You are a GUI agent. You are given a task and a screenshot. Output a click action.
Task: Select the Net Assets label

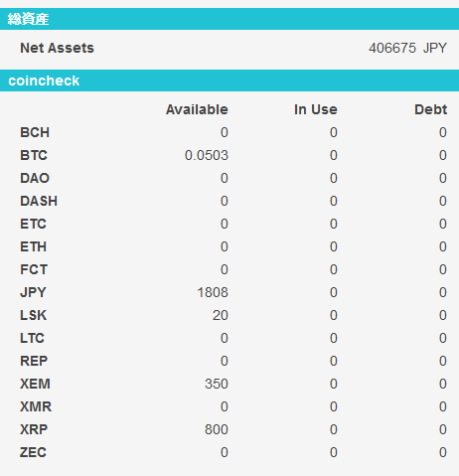[x=57, y=48]
